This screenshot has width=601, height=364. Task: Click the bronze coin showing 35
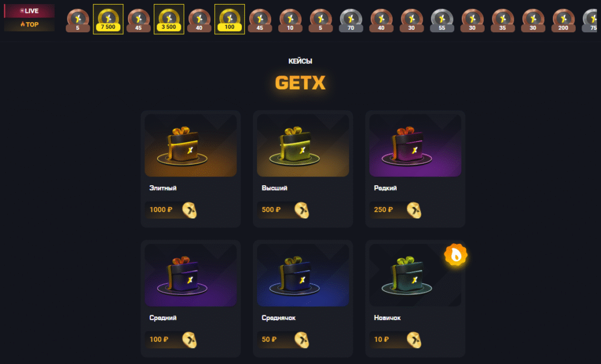(x=502, y=21)
